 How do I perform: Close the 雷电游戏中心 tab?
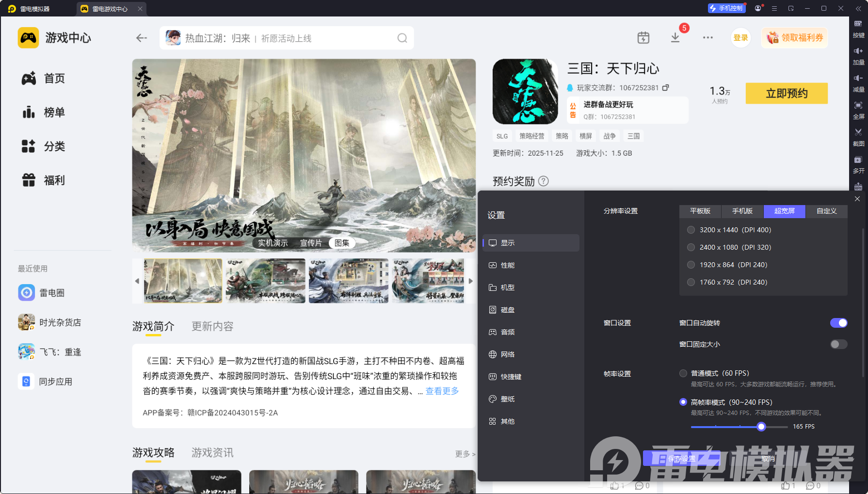coord(140,9)
